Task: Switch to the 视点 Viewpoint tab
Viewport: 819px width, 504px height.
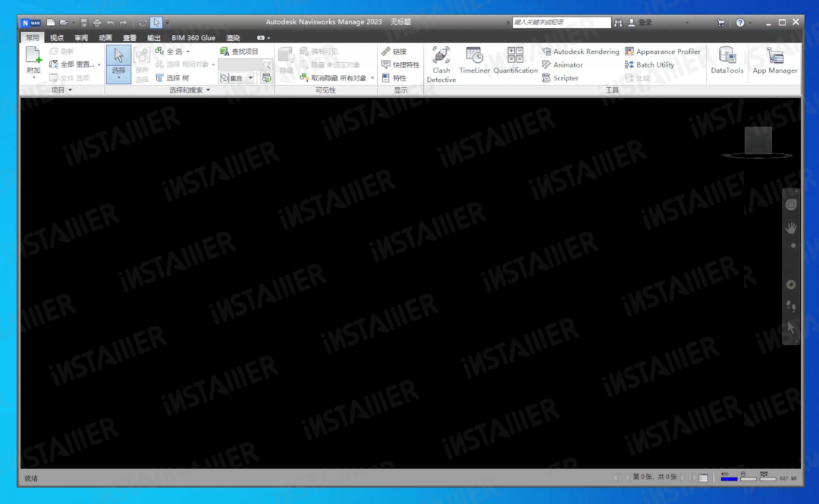Action: pyautogui.click(x=56, y=38)
